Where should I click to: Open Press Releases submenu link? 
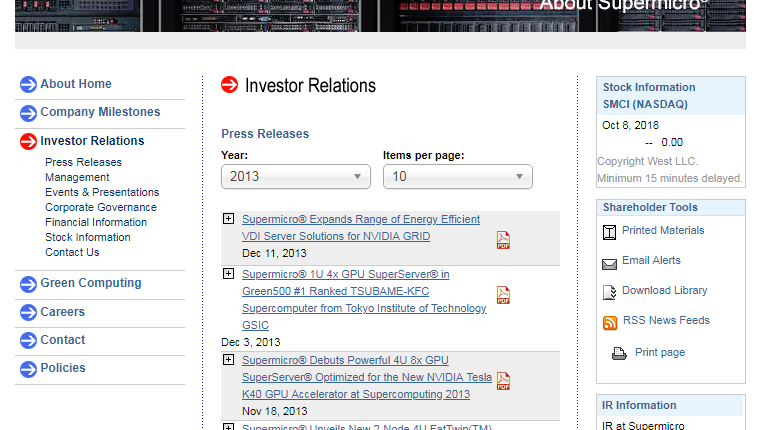click(x=83, y=162)
